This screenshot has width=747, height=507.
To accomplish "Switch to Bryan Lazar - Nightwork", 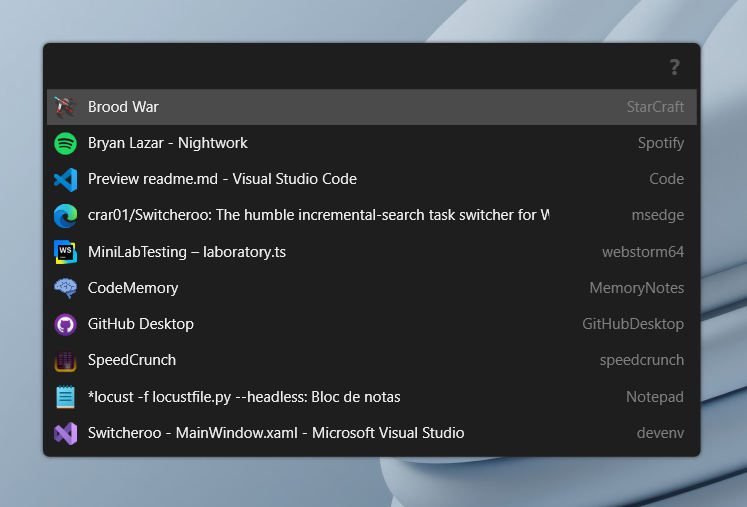I will 168,143.
